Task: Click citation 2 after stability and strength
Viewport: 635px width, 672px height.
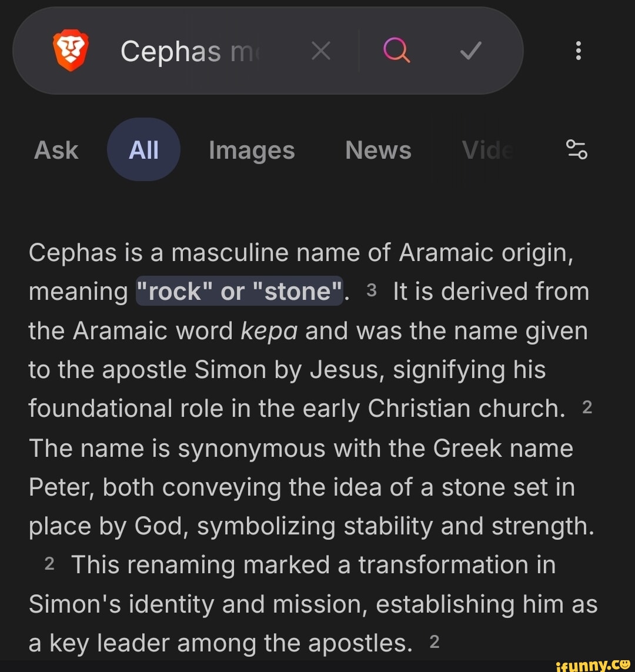Action: (x=48, y=564)
